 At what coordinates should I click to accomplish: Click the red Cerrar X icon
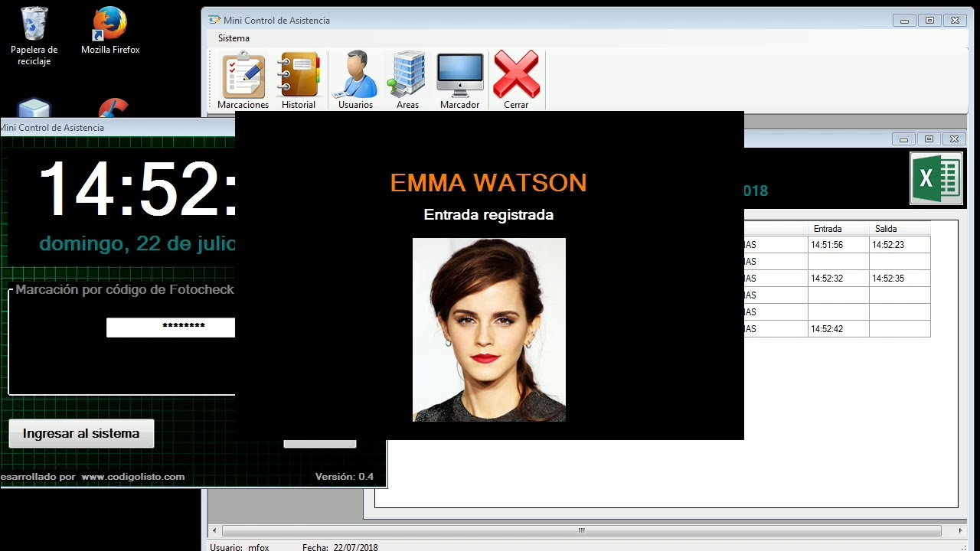tap(516, 80)
